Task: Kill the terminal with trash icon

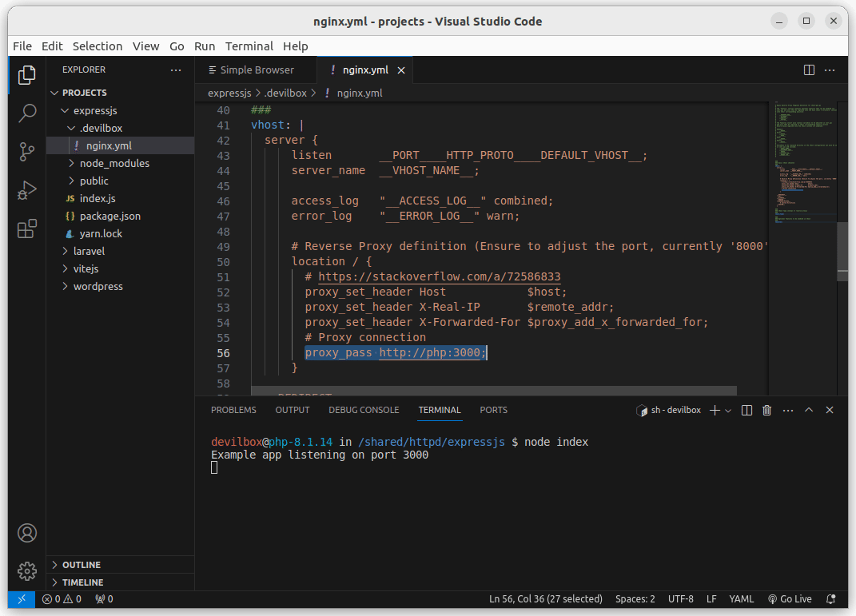Action: pyautogui.click(x=767, y=410)
